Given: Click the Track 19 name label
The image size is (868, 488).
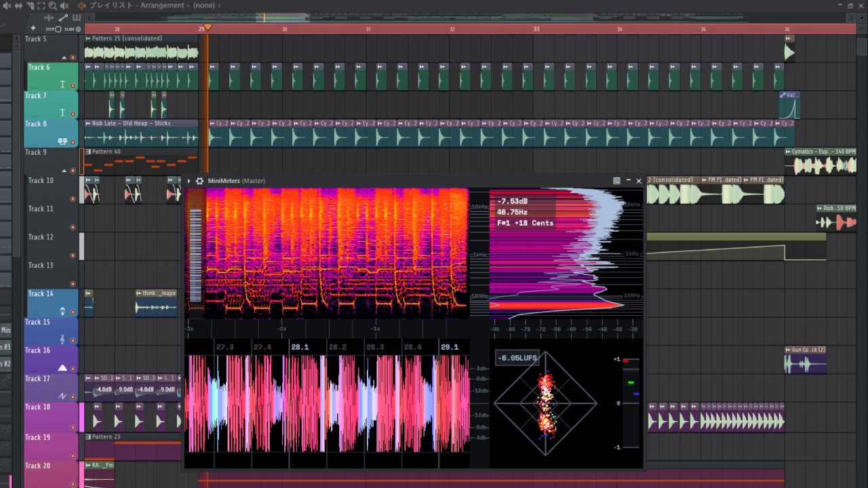Looking at the screenshot, I should pyautogui.click(x=38, y=437).
